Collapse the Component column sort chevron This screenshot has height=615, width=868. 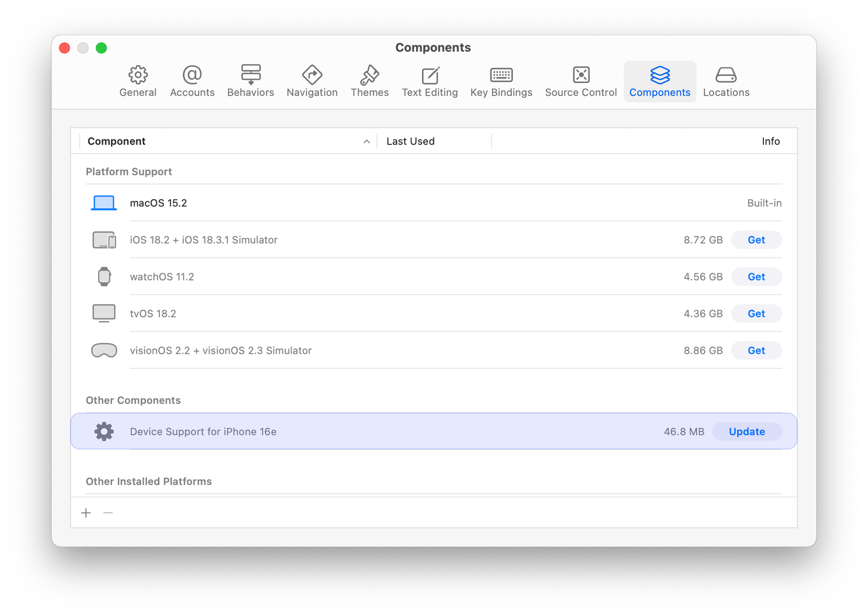[x=367, y=141]
